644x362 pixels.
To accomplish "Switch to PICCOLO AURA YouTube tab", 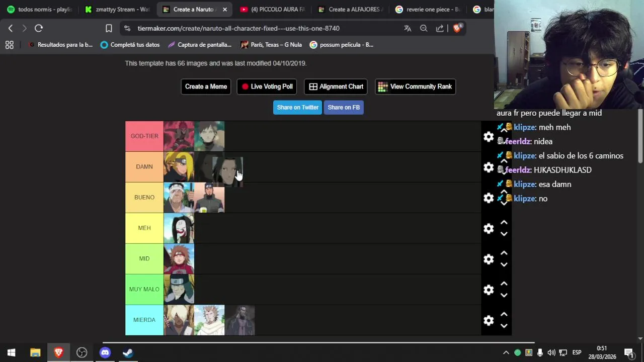I will 272,9.
